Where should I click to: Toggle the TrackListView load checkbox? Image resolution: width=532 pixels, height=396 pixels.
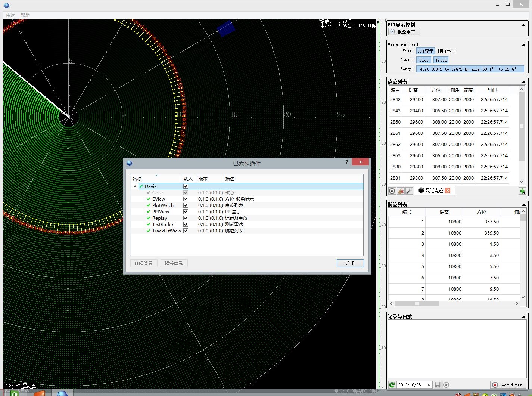pyautogui.click(x=186, y=231)
